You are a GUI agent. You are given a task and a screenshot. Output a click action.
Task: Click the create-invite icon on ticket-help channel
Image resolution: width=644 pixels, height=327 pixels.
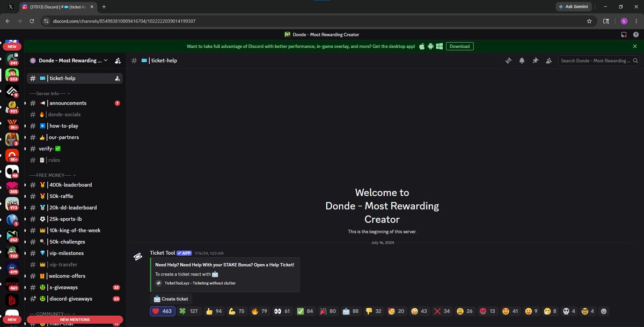[117, 78]
